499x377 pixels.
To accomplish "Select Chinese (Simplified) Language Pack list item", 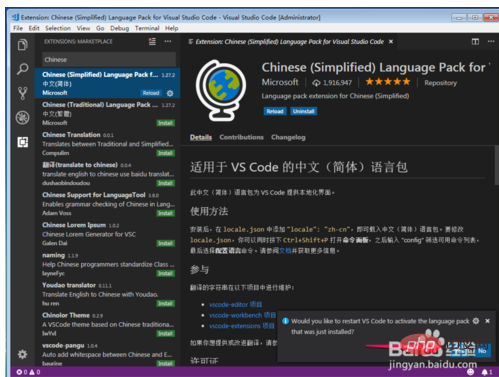I will tap(107, 83).
